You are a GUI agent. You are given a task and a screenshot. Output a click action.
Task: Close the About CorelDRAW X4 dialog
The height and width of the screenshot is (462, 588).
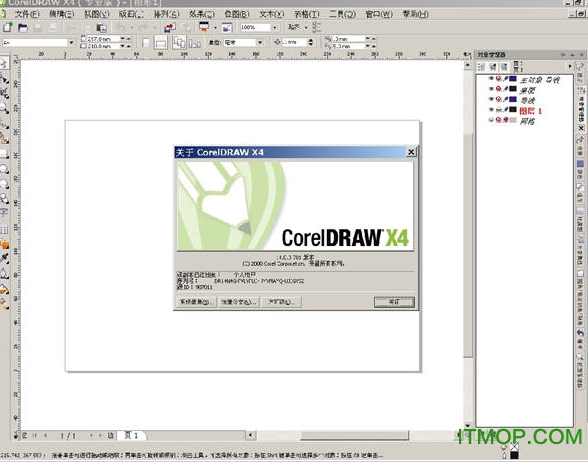pyautogui.click(x=411, y=152)
